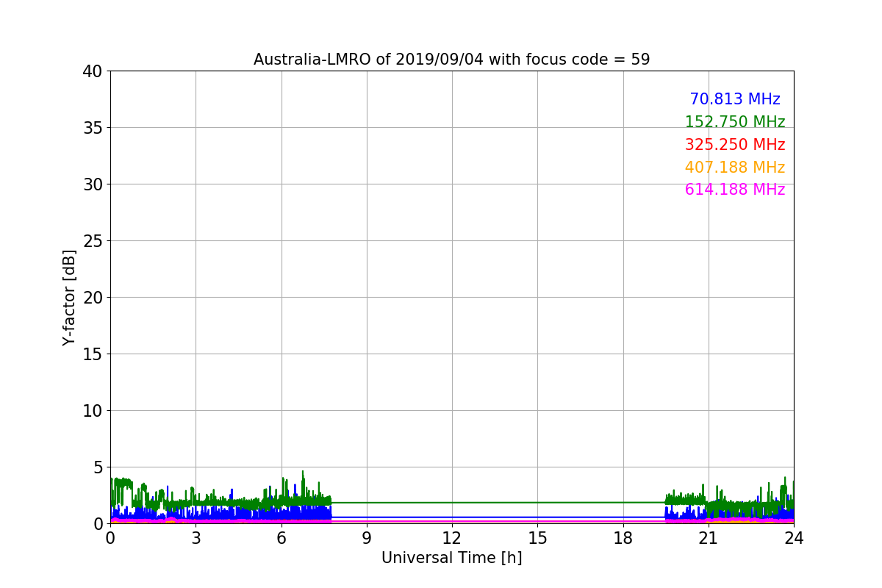Select the green '152.750 MHz' legend label
882x588 pixels.
pyautogui.click(x=735, y=122)
